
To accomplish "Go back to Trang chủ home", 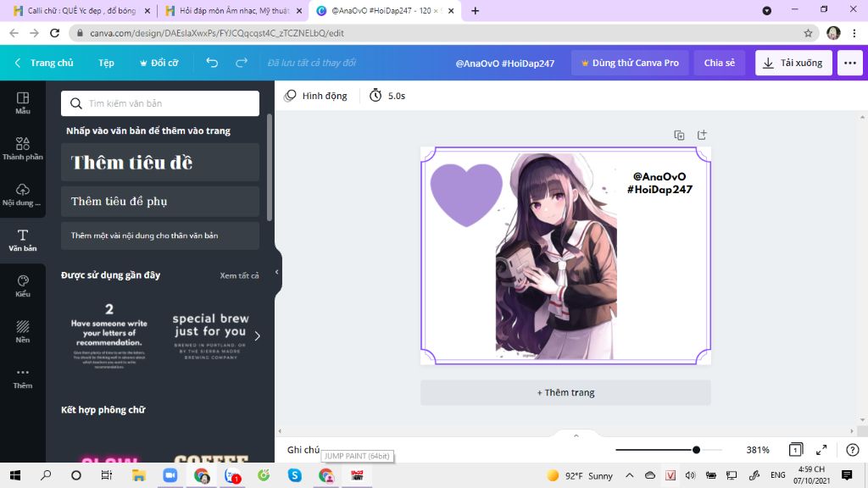I will (x=44, y=63).
